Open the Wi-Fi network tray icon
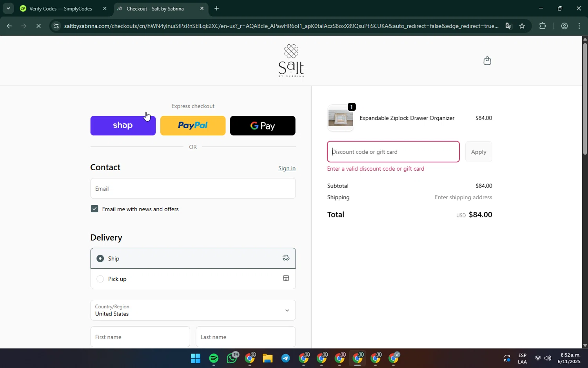Screen dimensions: 588x368 (538, 358)
